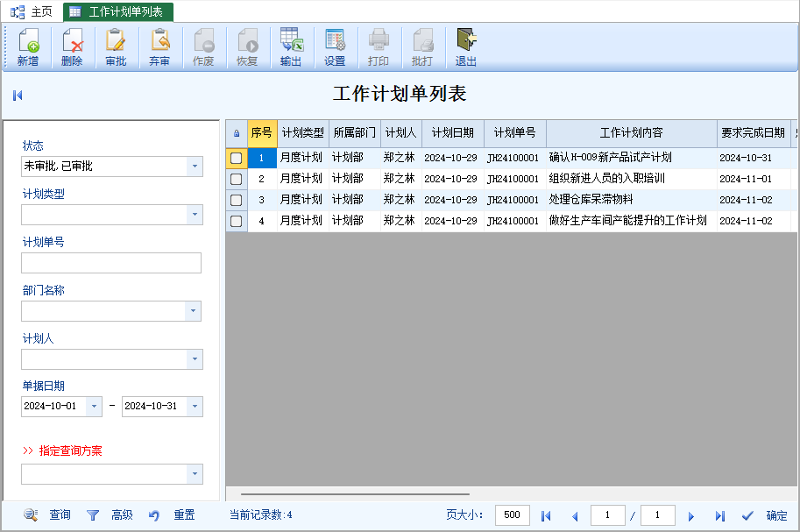The height and width of the screenshot is (532, 800).
Task: Click the 要求完成日期 column header
Action: pyautogui.click(x=753, y=133)
